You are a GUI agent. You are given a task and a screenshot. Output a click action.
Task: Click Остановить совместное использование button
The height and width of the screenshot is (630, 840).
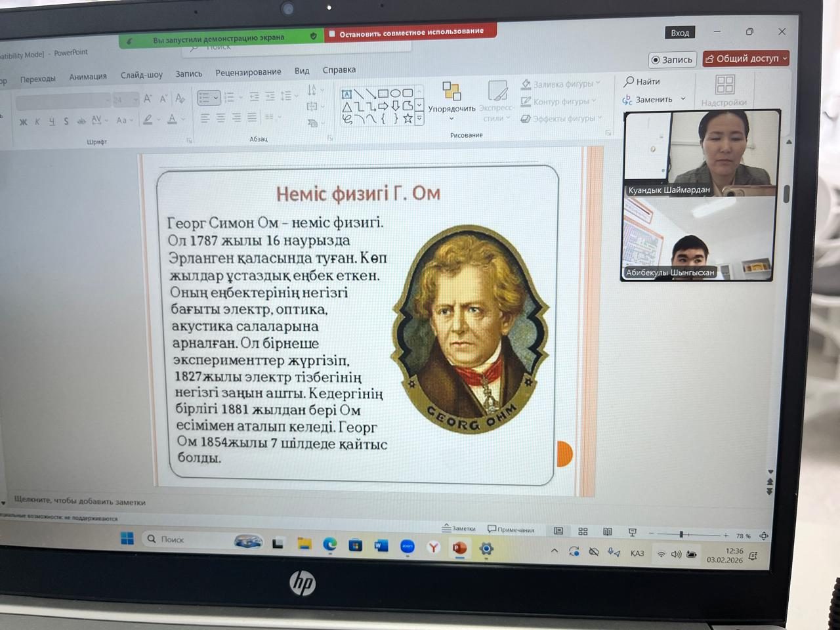pos(410,32)
